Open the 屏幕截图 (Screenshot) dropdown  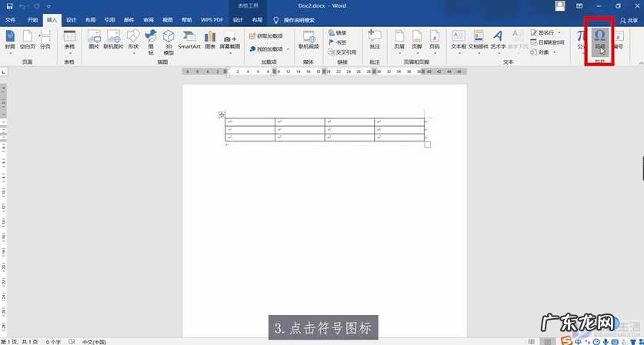tap(229, 41)
